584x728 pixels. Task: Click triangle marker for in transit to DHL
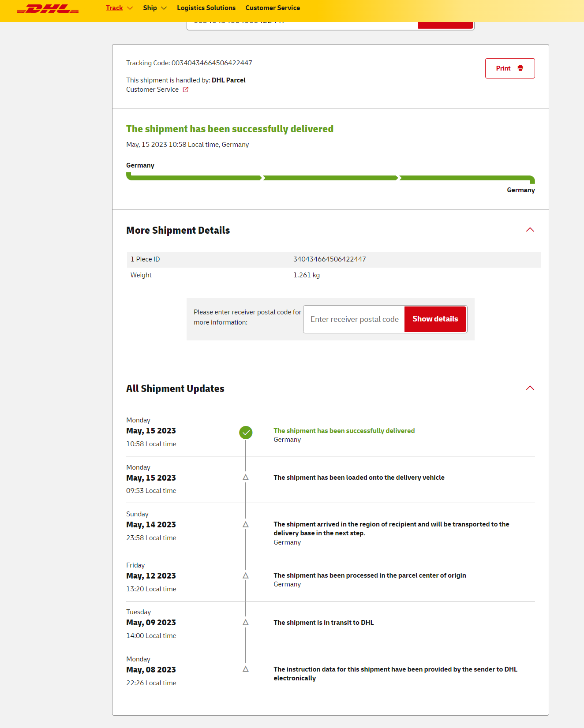point(246,623)
